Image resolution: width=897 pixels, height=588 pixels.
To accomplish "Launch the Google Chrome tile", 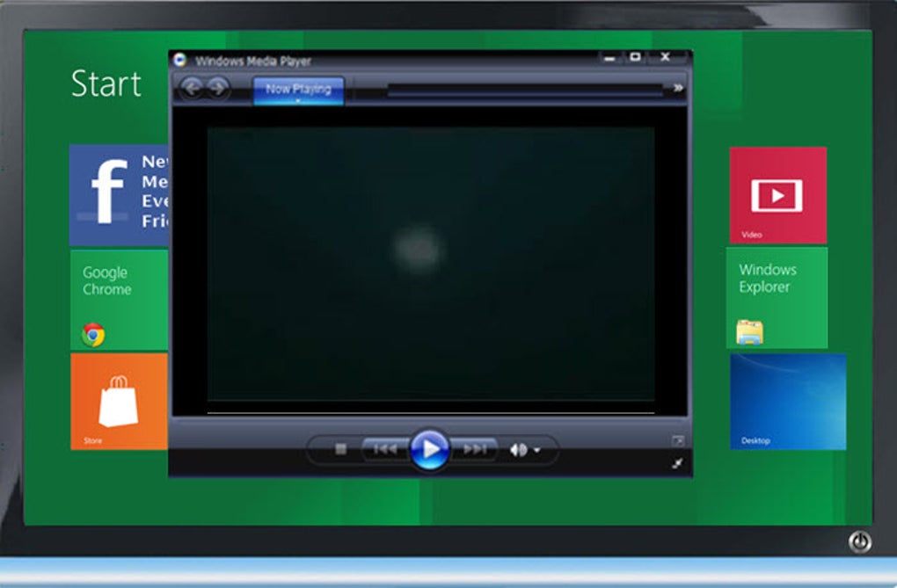I will coord(119,300).
